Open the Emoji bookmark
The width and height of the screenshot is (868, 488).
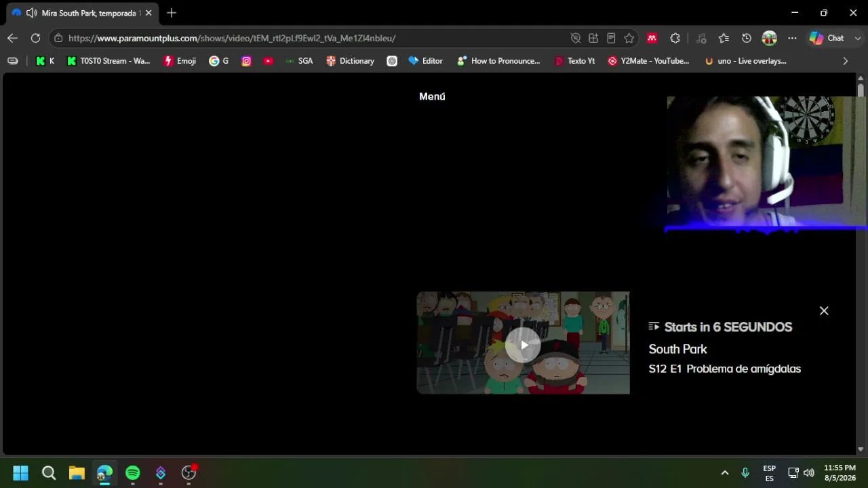tap(180, 61)
